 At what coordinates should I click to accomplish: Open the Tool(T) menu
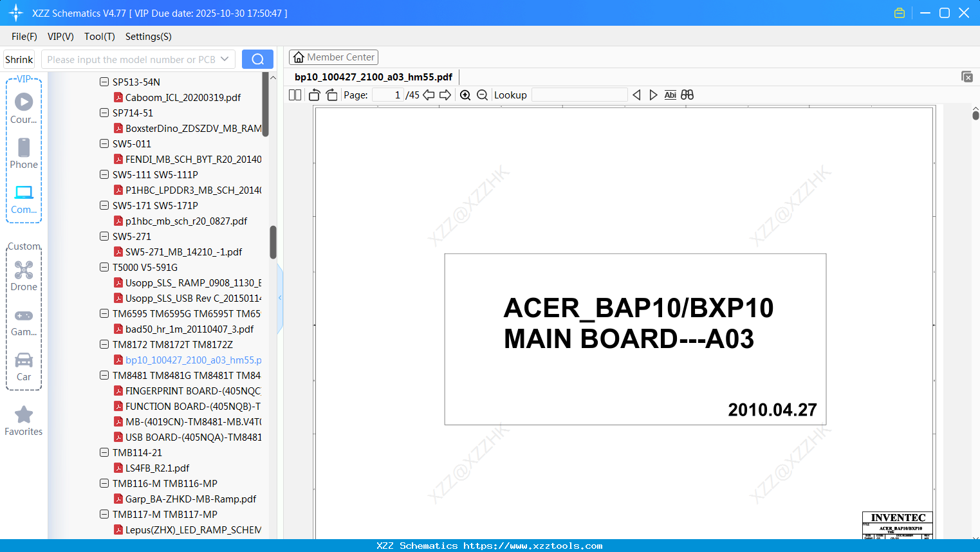click(100, 36)
